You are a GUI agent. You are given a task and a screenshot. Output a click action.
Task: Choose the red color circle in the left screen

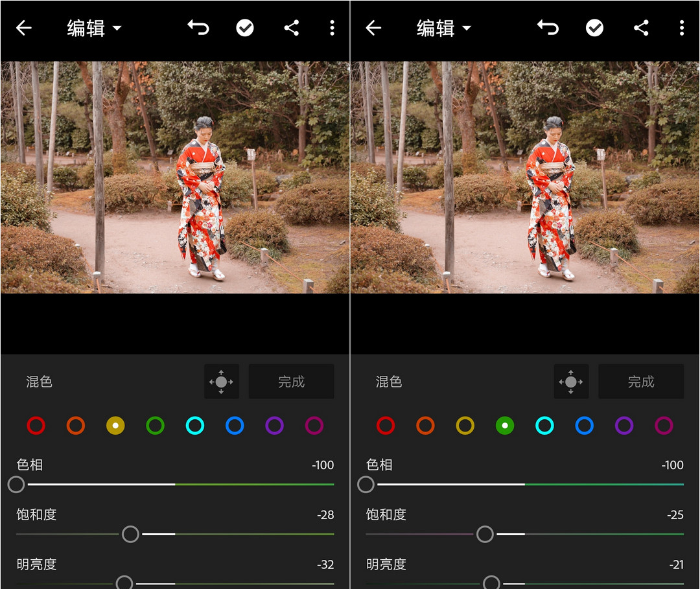pyautogui.click(x=36, y=426)
